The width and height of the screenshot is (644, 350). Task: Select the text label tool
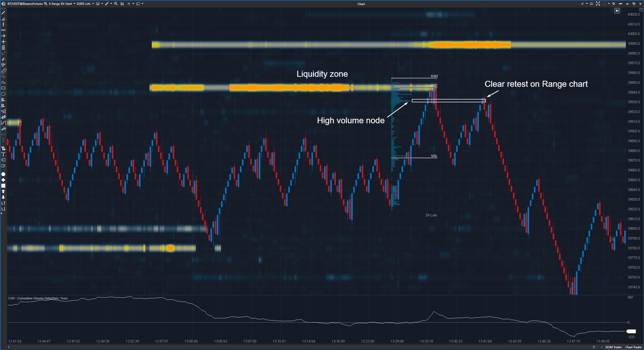tap(3, 154)
